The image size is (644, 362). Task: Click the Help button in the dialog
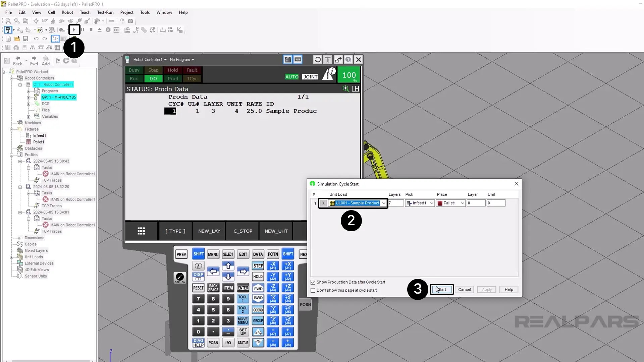pos(509,290)
